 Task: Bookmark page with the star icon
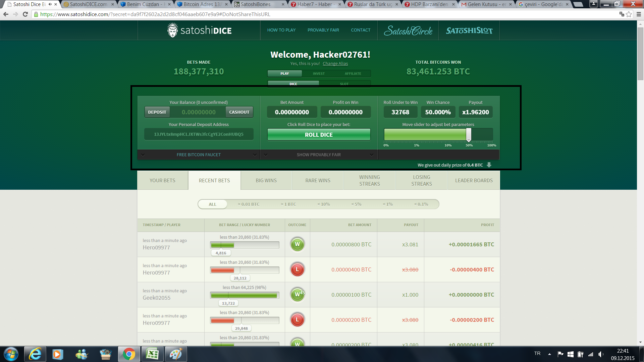click(x=629, y=14)
